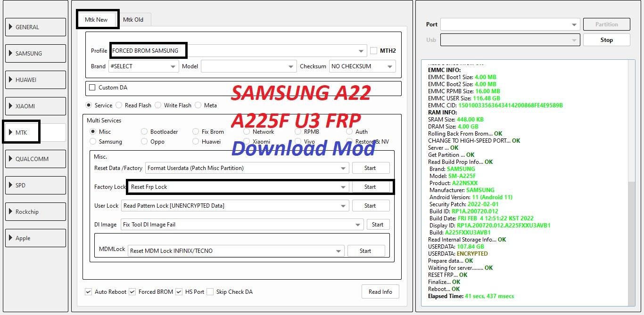
Task: Click the Stop button
Action: pyautogui.click(x=607, y=40)
